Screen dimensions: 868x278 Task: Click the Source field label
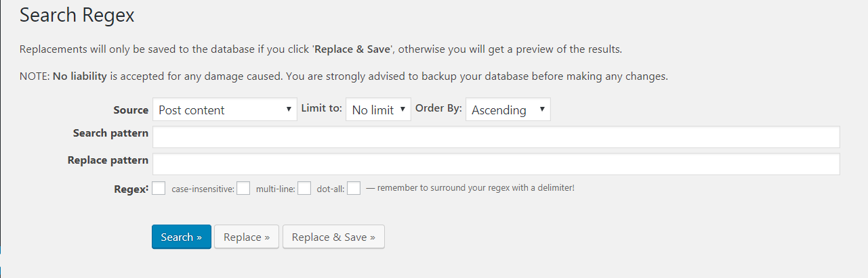131,110
